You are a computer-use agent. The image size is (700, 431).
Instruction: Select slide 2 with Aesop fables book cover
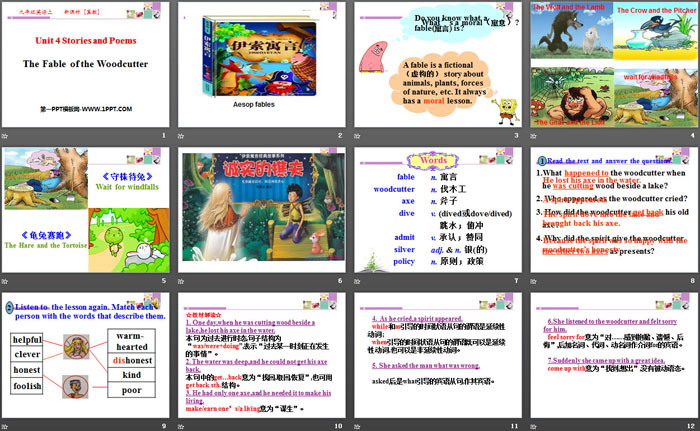pos(262,64)
